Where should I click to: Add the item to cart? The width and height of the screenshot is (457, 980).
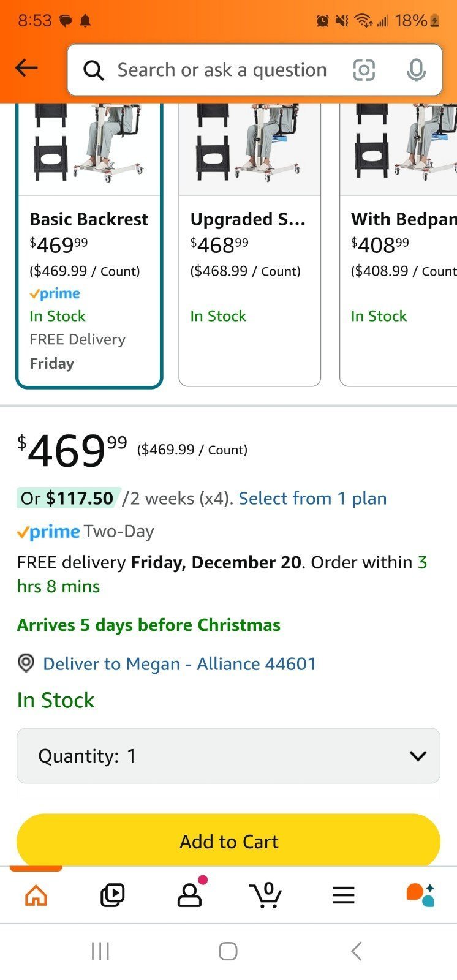pos(228,841)
